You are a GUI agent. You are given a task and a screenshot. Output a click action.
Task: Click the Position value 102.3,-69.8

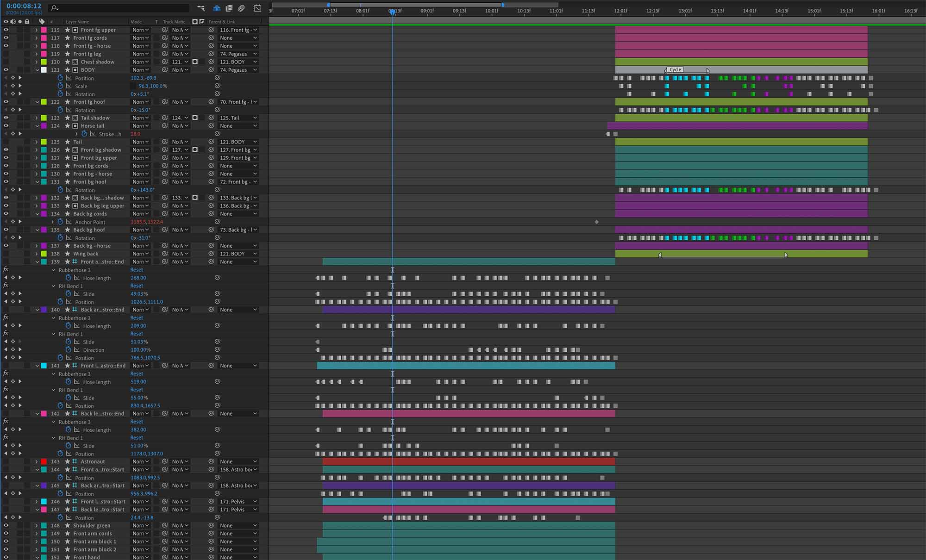144,78
